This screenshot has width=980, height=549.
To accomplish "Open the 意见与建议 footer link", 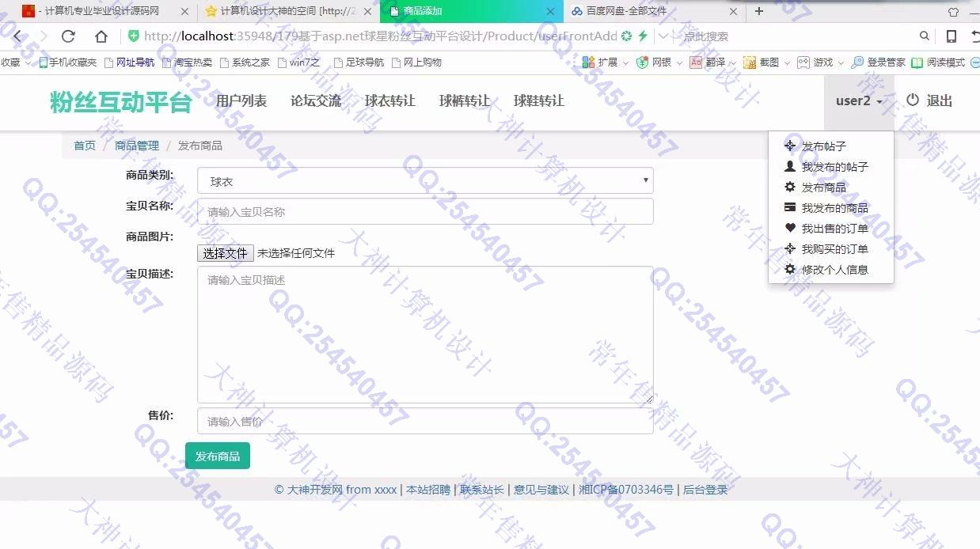I will point(541,490).
